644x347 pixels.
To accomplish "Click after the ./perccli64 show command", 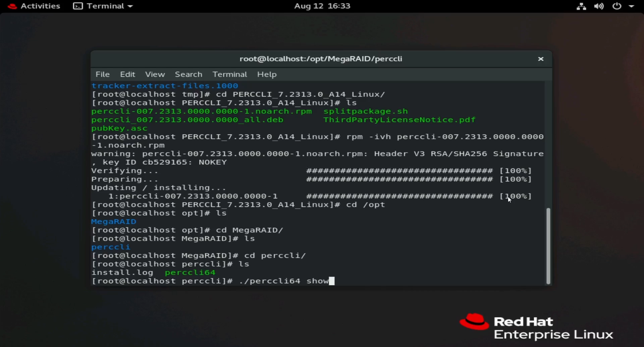I will point(332,281).
